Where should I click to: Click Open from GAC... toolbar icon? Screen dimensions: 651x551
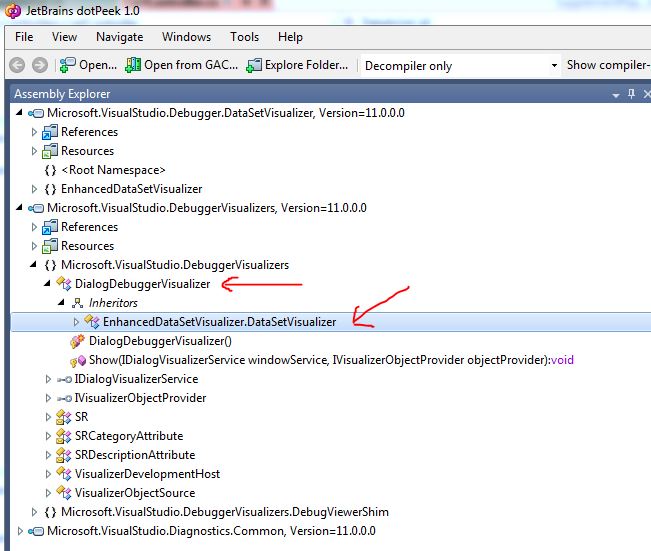pyautogui.click(x=133, y=65)
